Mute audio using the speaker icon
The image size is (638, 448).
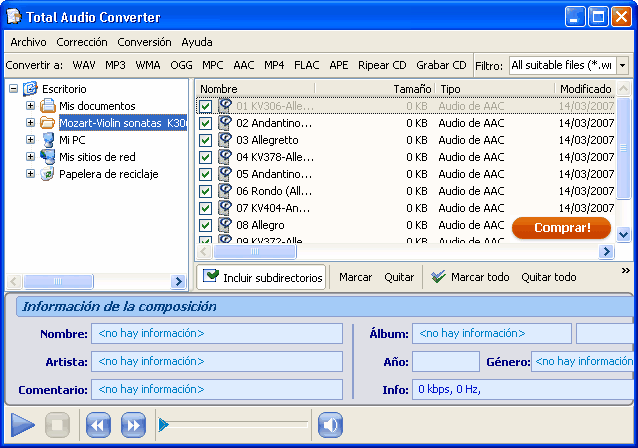(x=330, y=425)
